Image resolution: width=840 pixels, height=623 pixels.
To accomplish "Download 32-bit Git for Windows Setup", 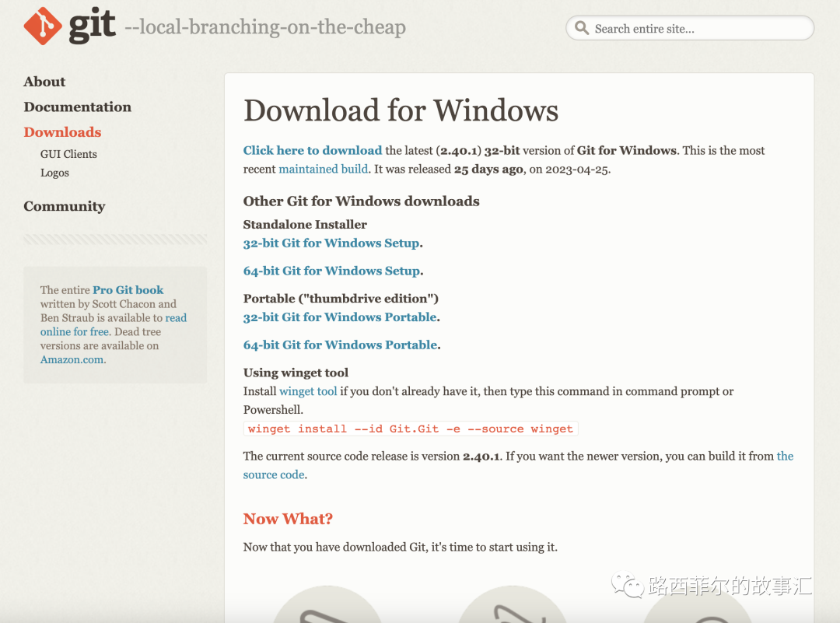I will coord(331,243).
